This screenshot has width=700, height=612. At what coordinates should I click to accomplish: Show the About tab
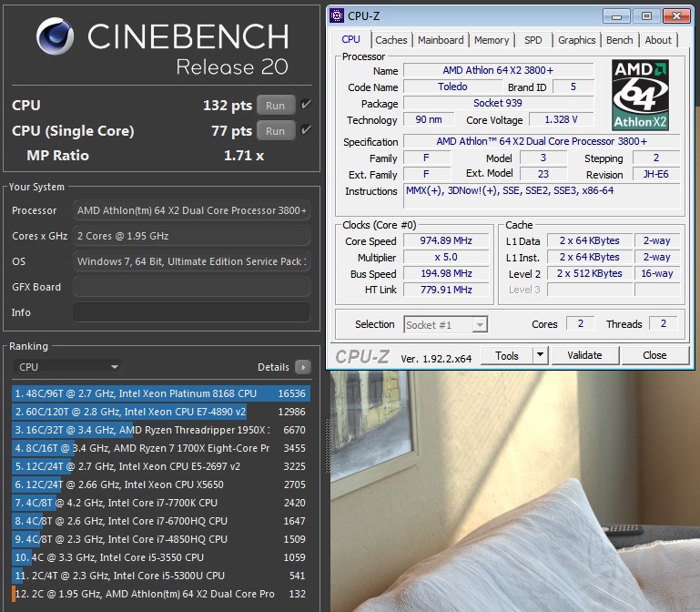pyautogui.click(x=658, y=40)
